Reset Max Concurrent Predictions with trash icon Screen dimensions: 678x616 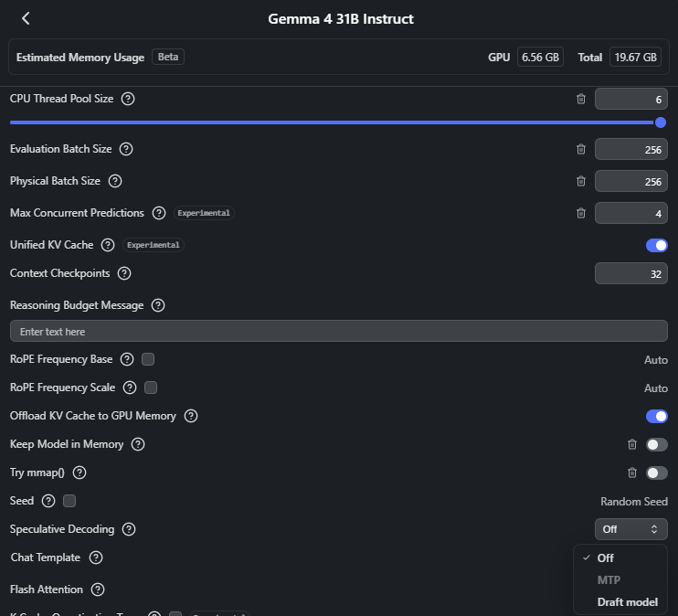pos(581,213)
